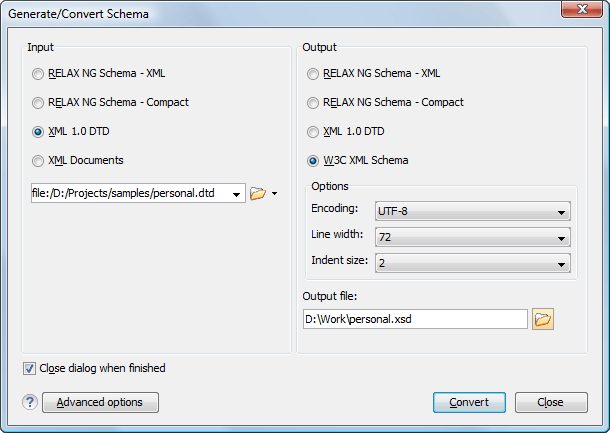
Task: Expand the Indent size dropdown
Action: pyautogui.click(x=472, y=263)
